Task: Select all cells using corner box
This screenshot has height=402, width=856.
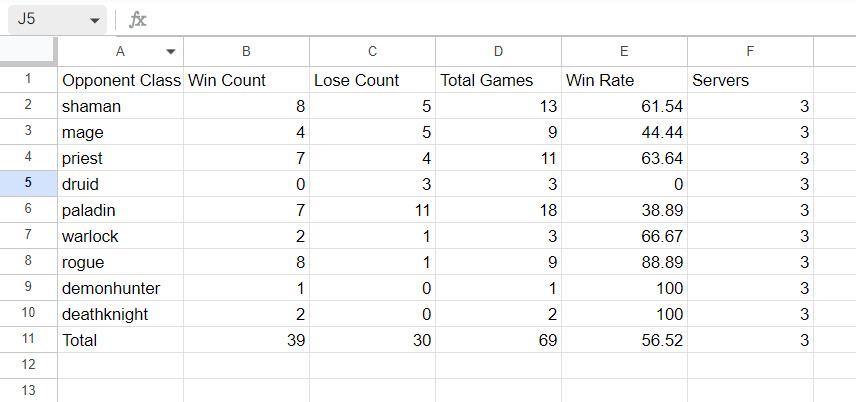Action: pyautogui.click(x=28, y=51)
